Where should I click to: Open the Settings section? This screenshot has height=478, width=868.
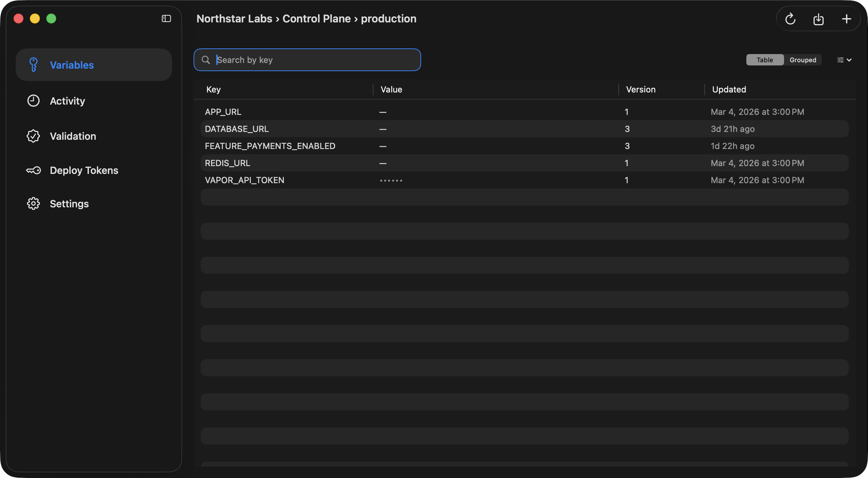69,203
